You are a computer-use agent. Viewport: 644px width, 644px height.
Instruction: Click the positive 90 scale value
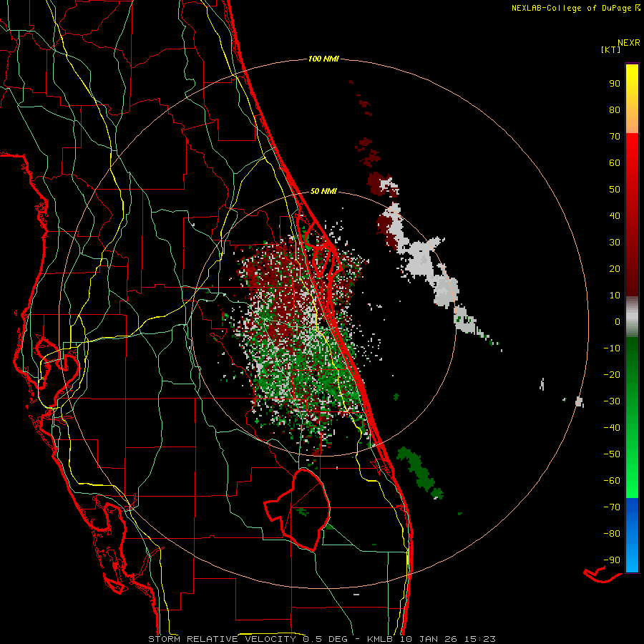point(615,84)
